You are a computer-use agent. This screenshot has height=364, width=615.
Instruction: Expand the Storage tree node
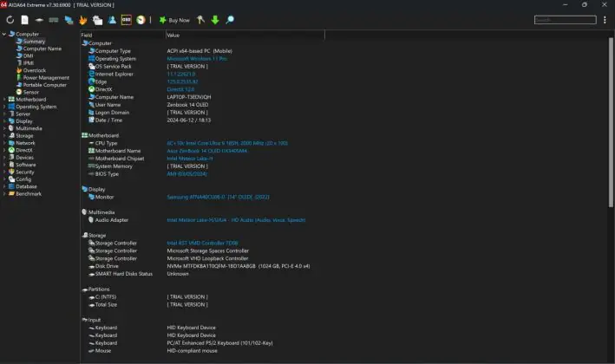coord(4,135)
